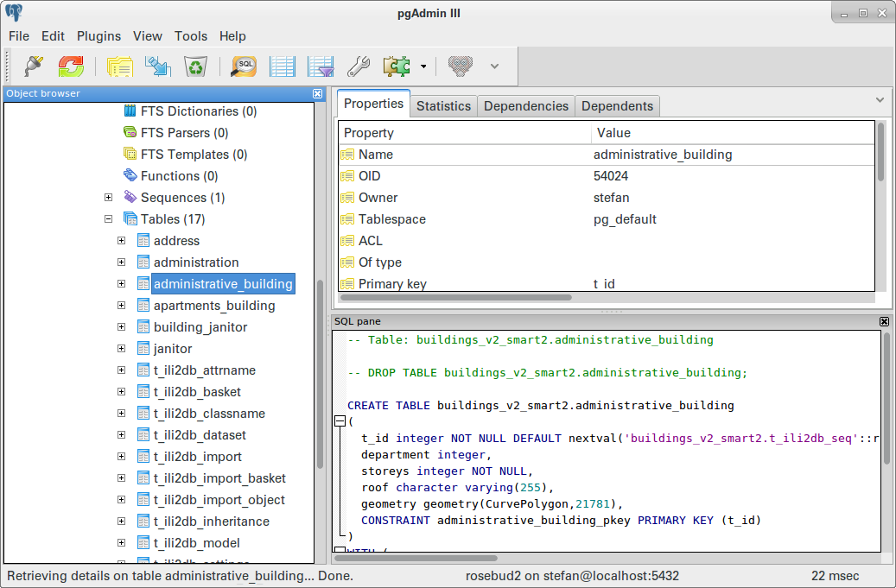Open the plugins dropdown arrow beside the puzzle icon
896x588 pixels.
pos(423,66)
